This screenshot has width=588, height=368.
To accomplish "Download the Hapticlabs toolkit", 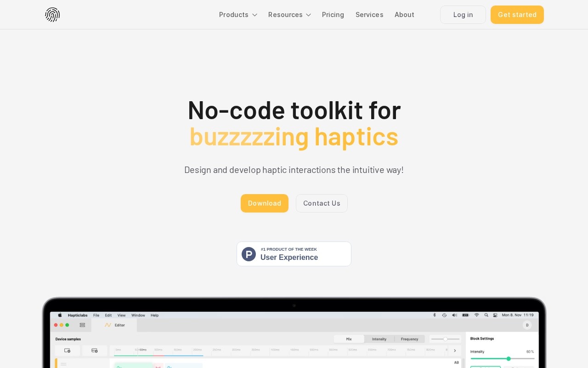I will (x=265, y=203).
